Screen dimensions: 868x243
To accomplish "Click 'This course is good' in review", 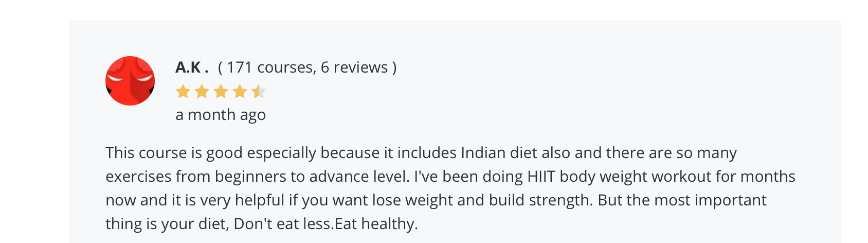I will point(174,153).
